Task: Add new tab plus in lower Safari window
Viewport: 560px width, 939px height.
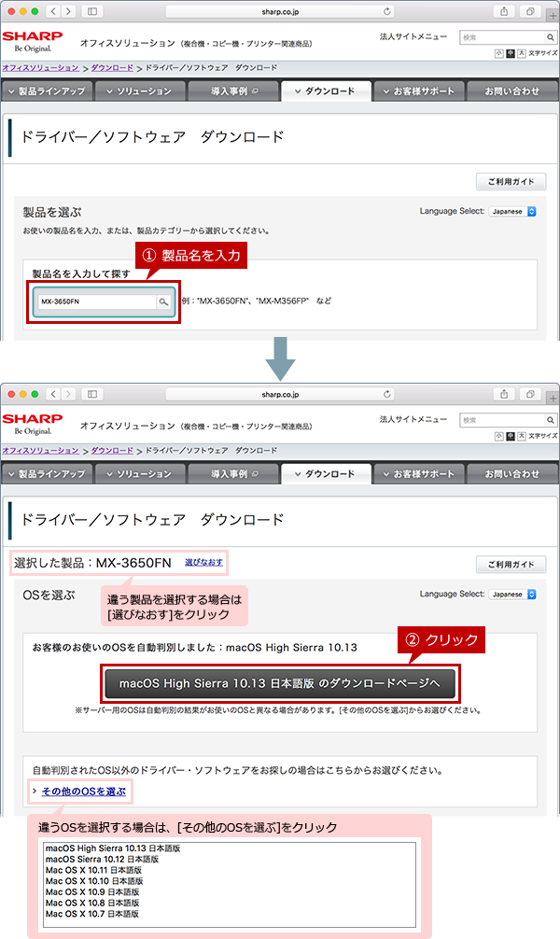Action: (x=553, y=398)
